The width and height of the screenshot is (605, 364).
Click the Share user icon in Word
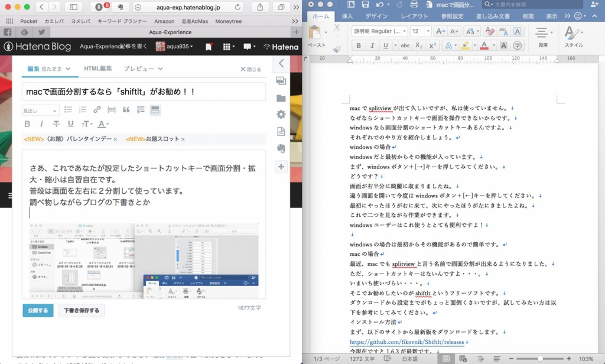(x=595, y=5)
